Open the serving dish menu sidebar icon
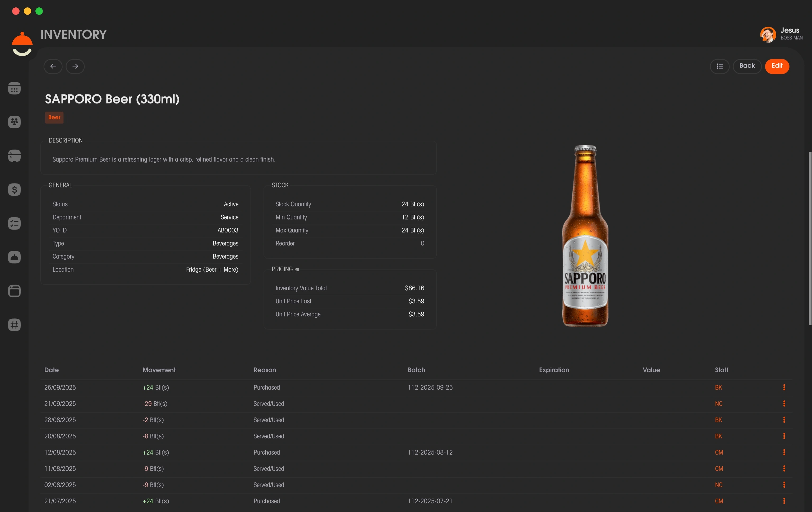This screenshot has height=512, width=812. (14, 257)
